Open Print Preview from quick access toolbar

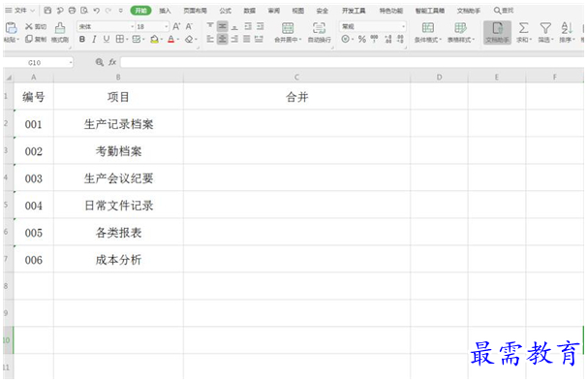coord(84,11)
